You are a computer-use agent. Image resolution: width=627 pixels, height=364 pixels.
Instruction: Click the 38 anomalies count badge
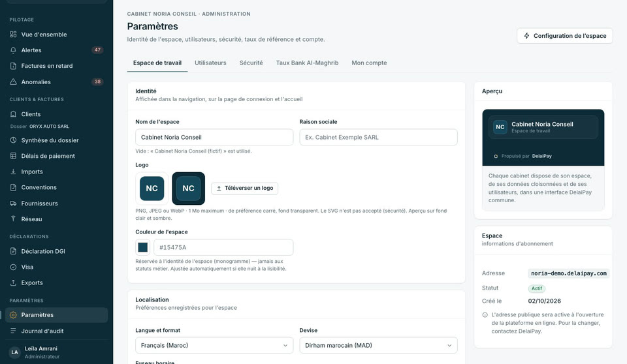point(97,82)
